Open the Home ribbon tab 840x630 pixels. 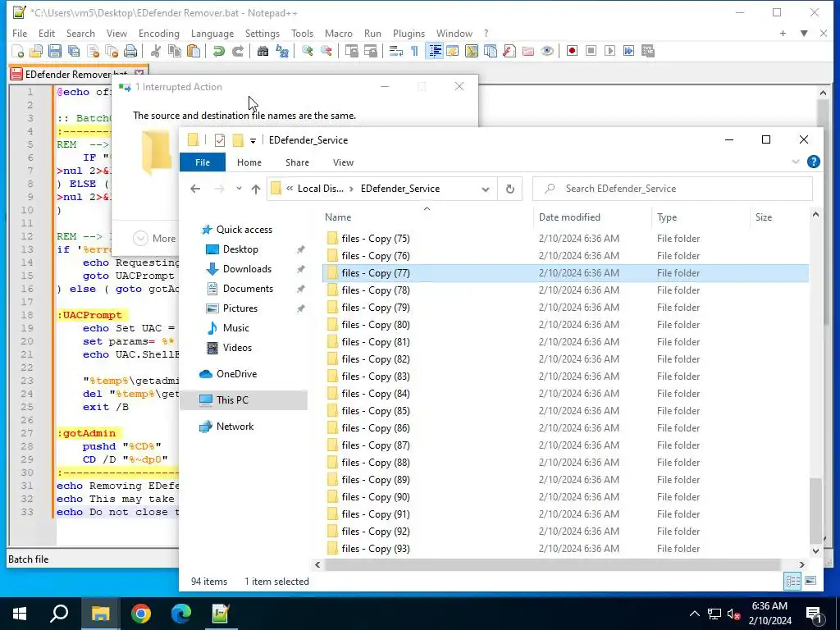249,162
